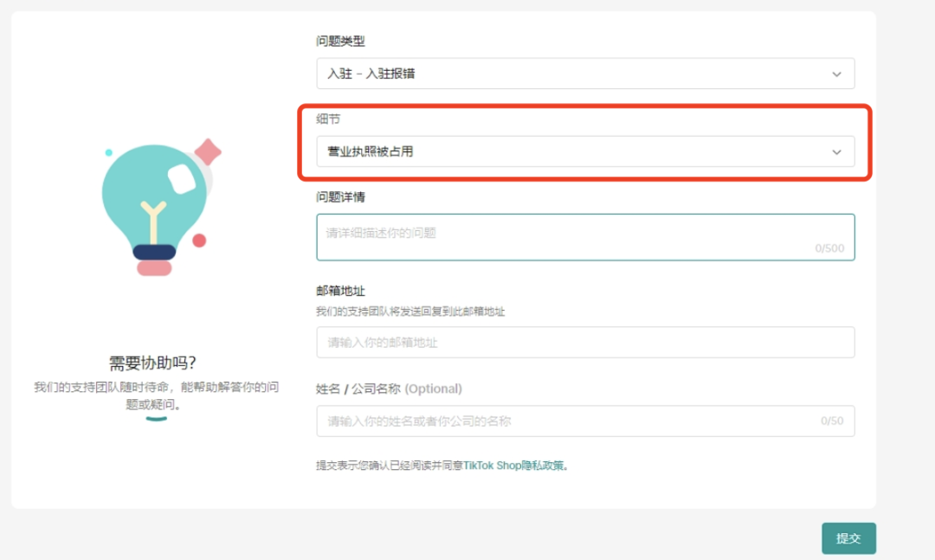This screenshot has height=560, width=935.
Task: Click the 姓名 / 公司名称 (Optional) label
Action: (389, 389)
